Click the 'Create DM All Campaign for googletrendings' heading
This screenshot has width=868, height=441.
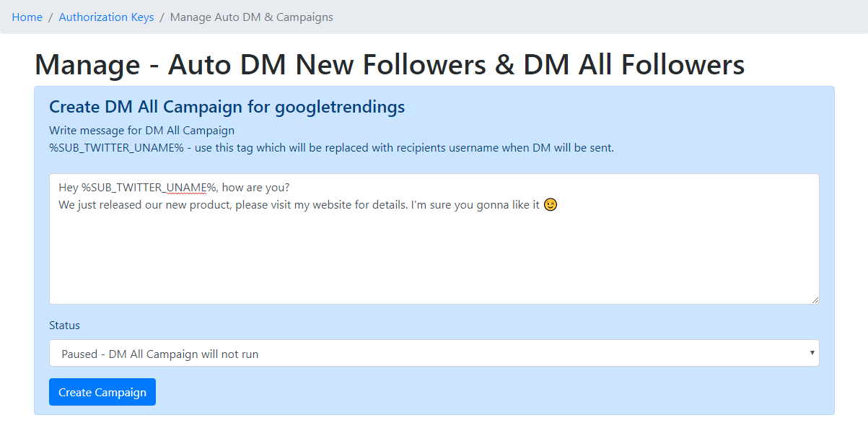[227, 107]
